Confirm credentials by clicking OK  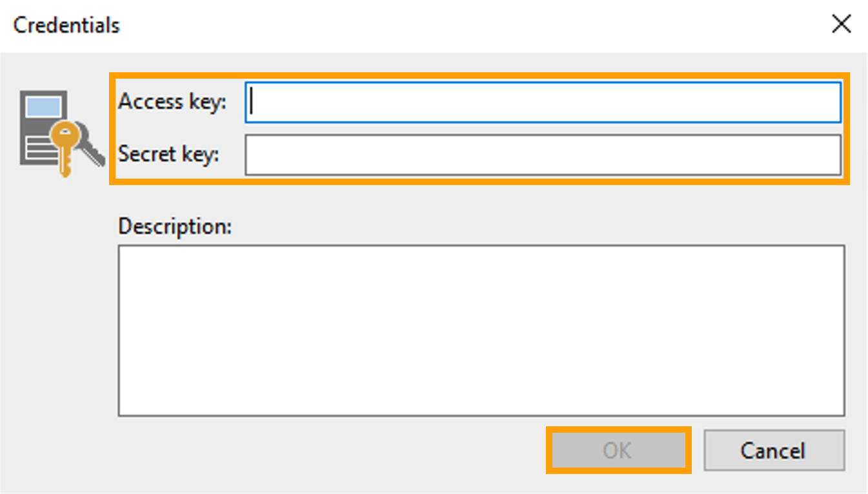tap(618, 450)
